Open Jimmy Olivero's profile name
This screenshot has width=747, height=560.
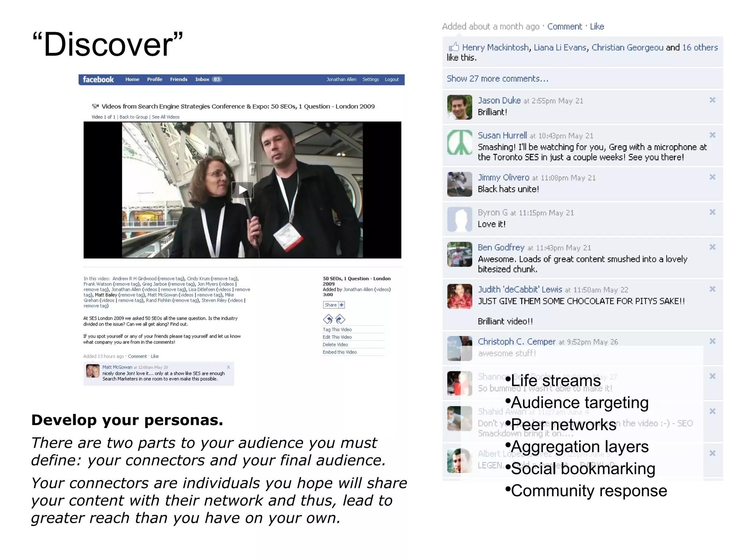(x=503, y=178)
